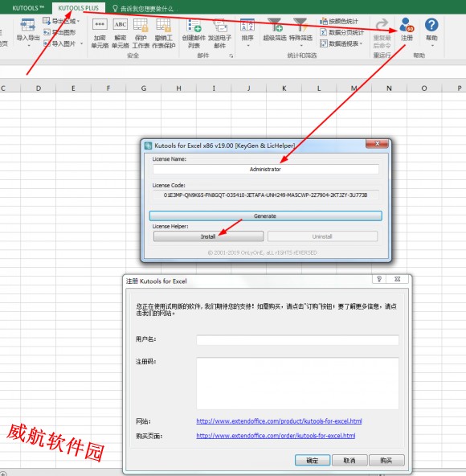The width and height of the screenshot is (466, 476).
Task: Open the extendoffice order page link
Action: (x=276, y=436)
